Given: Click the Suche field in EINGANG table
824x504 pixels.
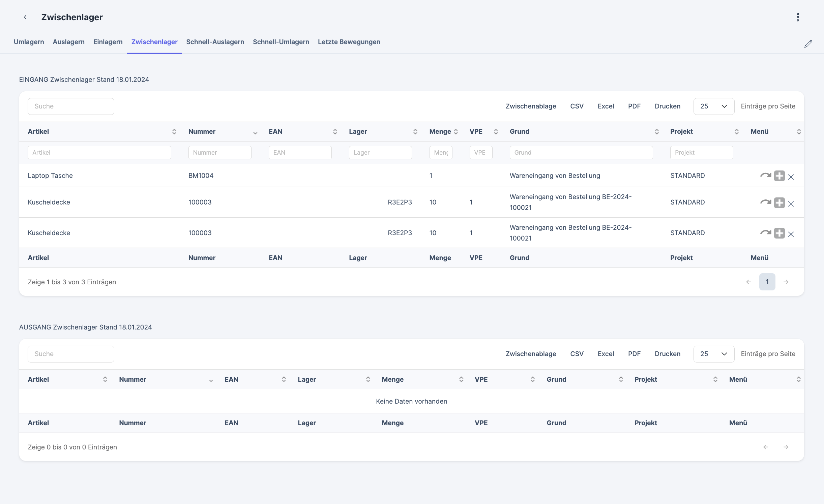Looking at the screenshot, I should coord(71,106).
